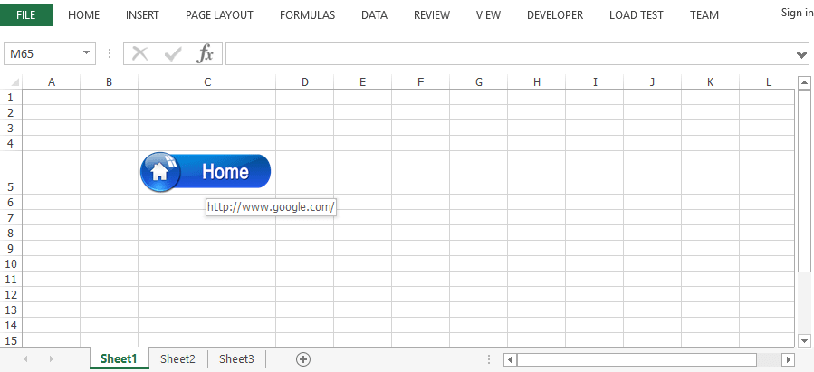Click next sheet navigation arrow
Screen dimensions: 814x372
coord(51,359)
